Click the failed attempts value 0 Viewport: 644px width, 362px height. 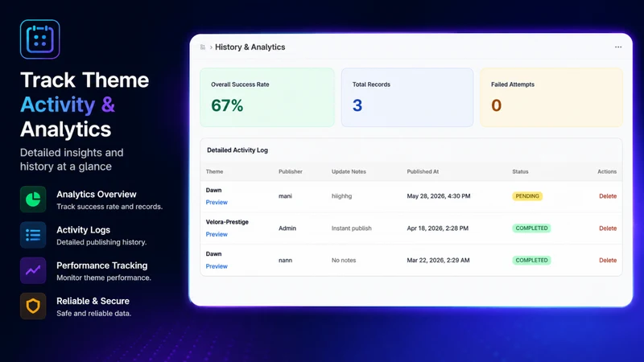pyautogui.click(x=496, y=105)
